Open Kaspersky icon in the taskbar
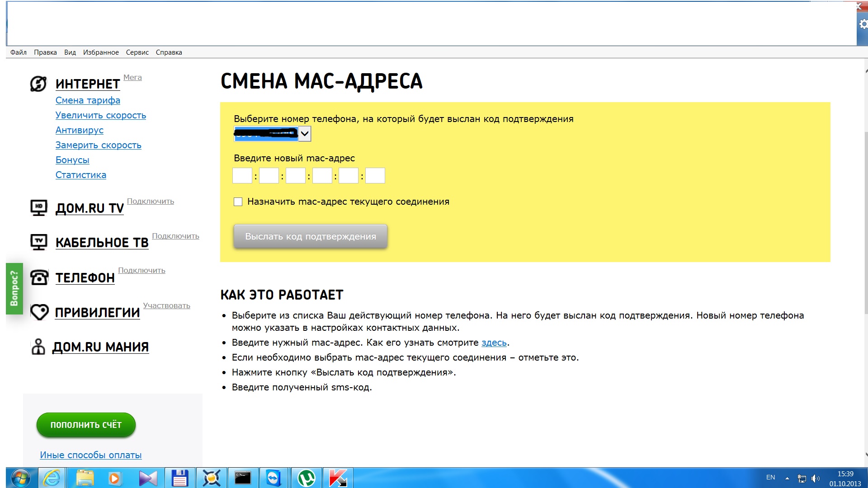Screen dimensions: 868x488 tap(337, 478)
